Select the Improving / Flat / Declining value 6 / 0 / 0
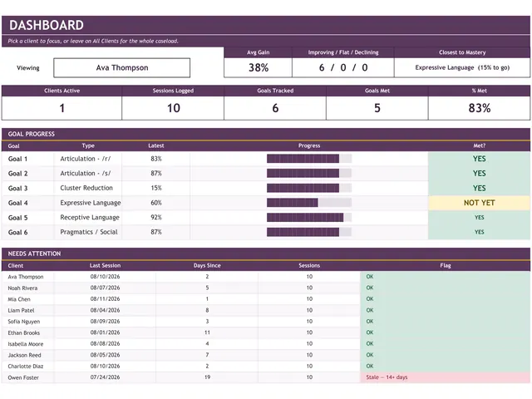The image size is (532, 399). coord(343,67)
